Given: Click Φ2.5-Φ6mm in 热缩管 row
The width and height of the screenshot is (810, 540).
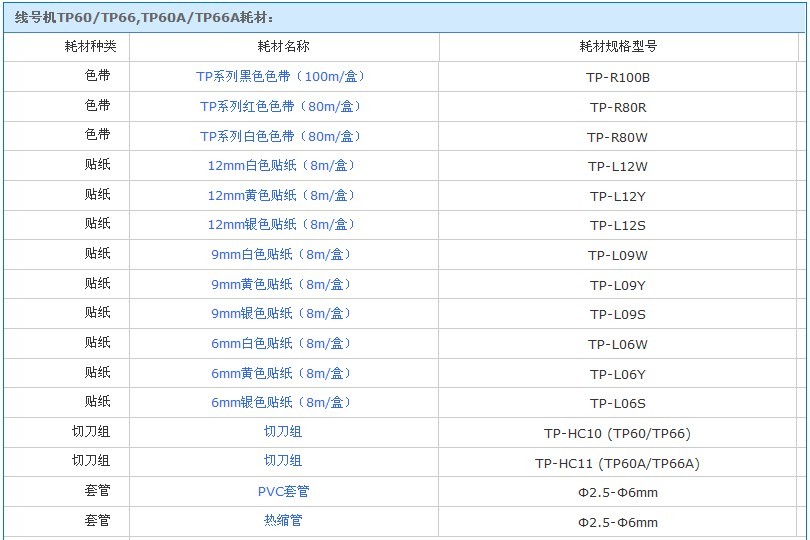Looking at the screenshot, I should tap(618, 523).
